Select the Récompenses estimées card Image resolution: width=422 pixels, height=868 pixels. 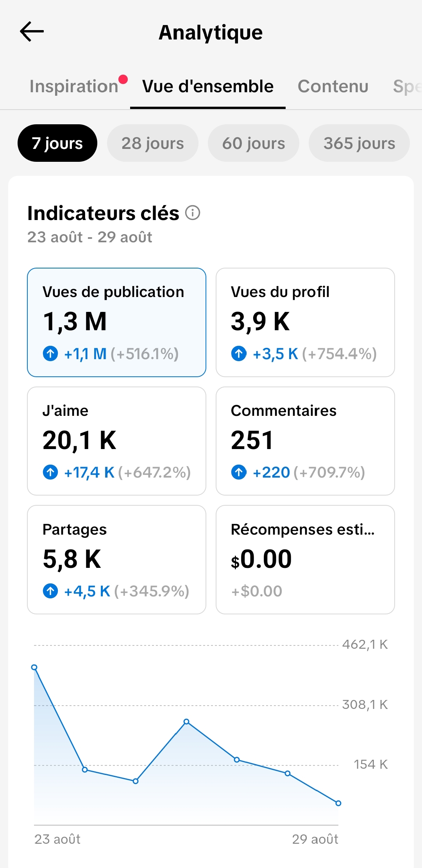(305, 560)
